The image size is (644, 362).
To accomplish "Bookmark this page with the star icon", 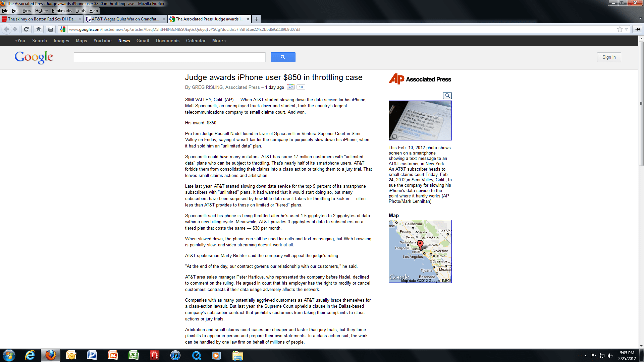I will (x=620, y=29).
